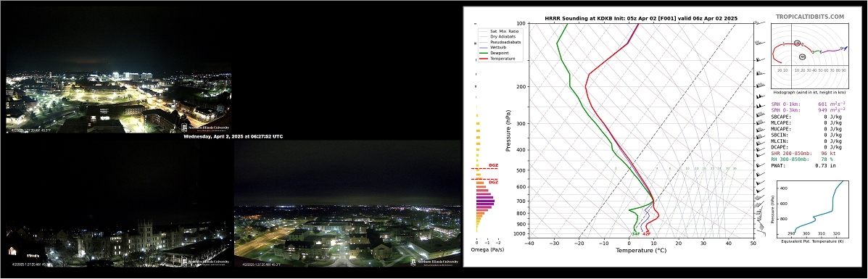Click the Wednesday, April 2, 2025 timestamp caption

pyautogui.click(x=233, y=136)
